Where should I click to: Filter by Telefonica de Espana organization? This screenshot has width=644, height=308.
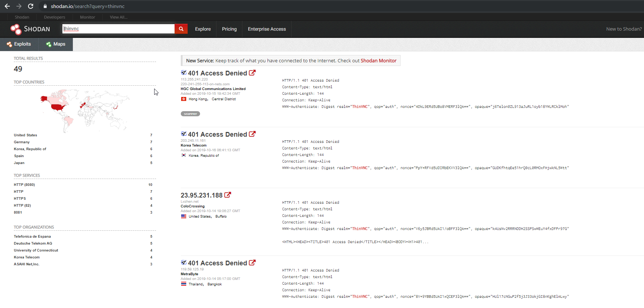click(x=32, y=237)
